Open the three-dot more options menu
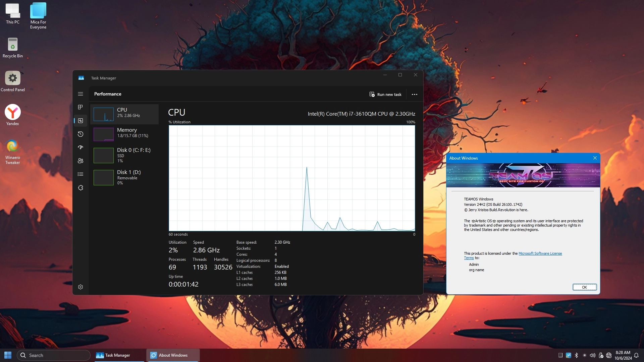 [415, 95]
